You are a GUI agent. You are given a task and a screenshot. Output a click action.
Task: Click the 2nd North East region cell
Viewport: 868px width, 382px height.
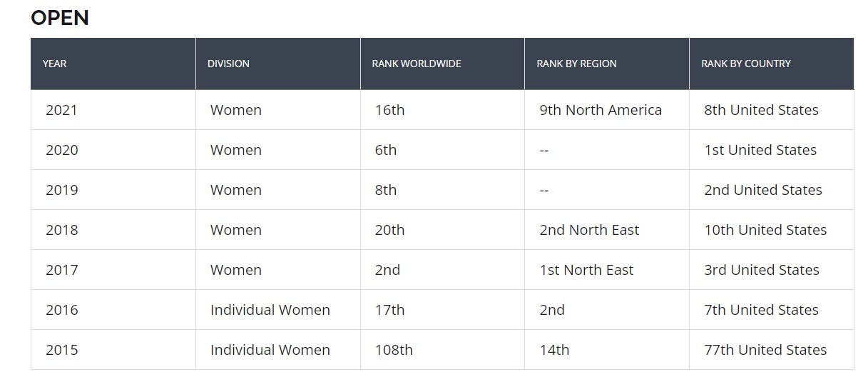[x=589, y=230]
